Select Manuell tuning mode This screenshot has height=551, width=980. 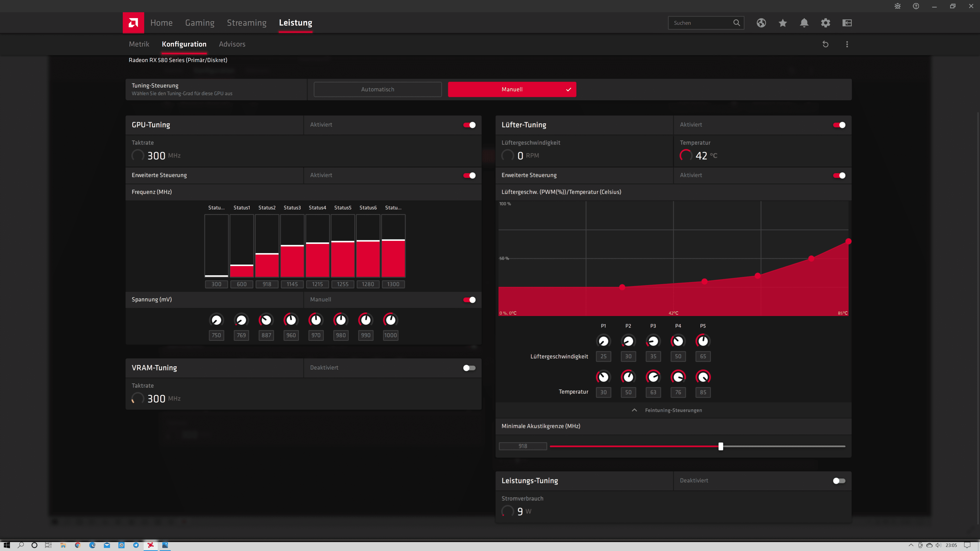tap(512, 89)
